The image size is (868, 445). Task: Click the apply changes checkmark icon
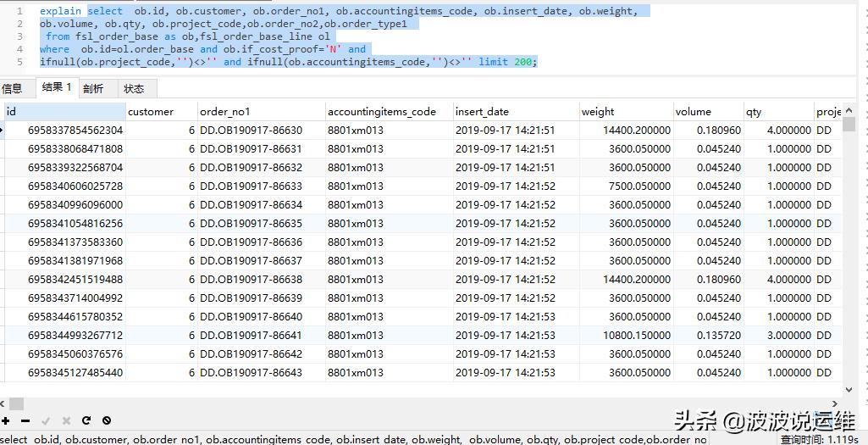[x=46, y=420]
